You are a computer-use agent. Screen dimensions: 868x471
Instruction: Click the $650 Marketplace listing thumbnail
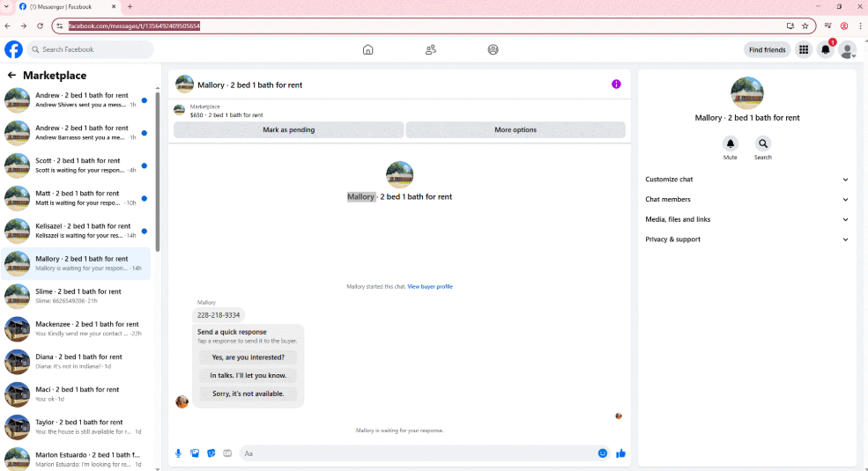tap(180, 110)
